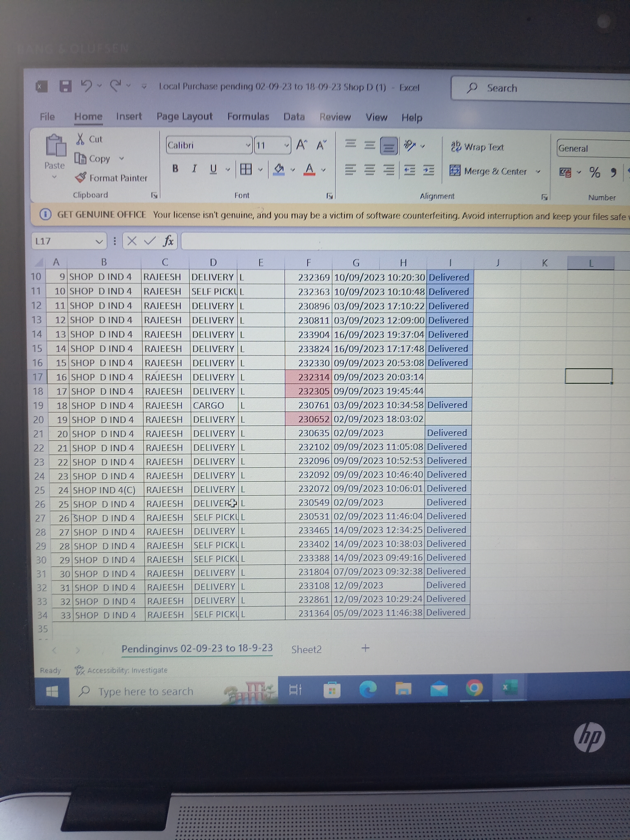The width and height of the screenshot is (630, 840).
Task: Open Chrome from the taskbar
Action: click(x=474, y=688)
